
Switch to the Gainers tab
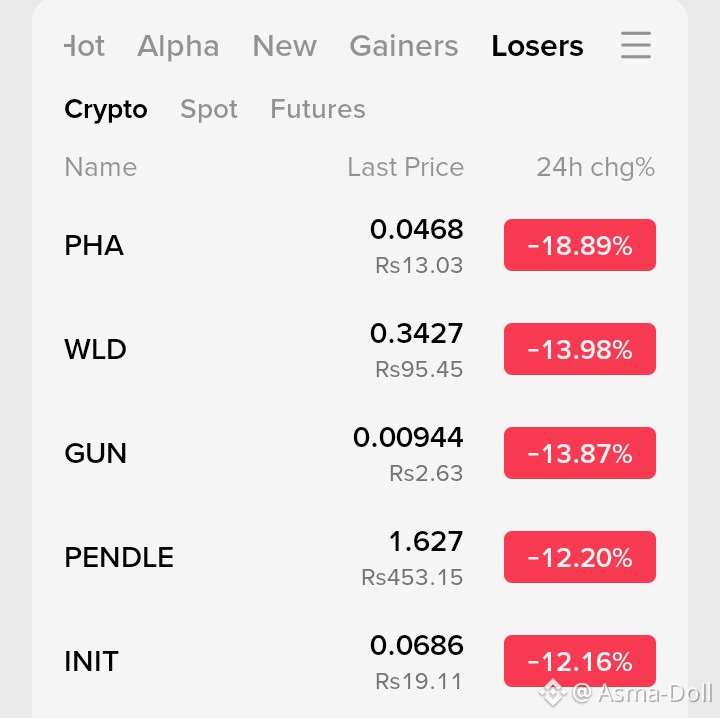pos(404,46)
